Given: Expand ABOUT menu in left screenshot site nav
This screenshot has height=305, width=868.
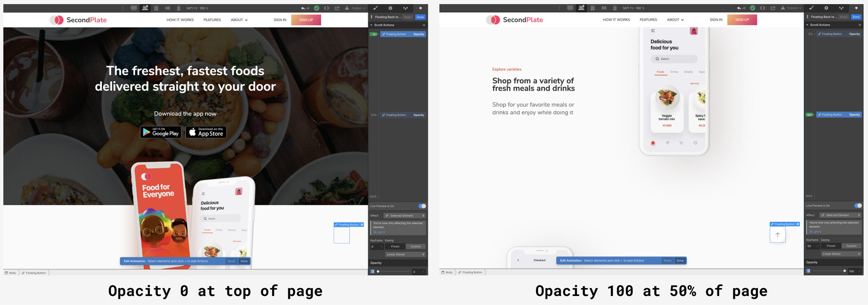Looking at the screenshot, I should (239, 20).
